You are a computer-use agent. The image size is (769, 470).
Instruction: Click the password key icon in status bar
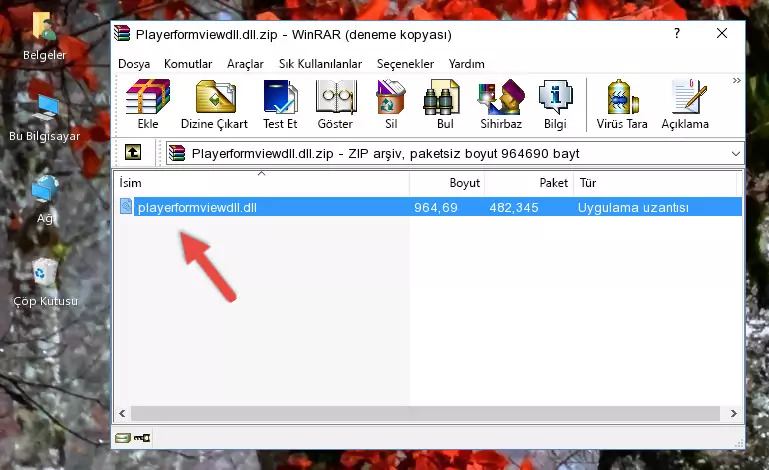click(x=142, y=438)
